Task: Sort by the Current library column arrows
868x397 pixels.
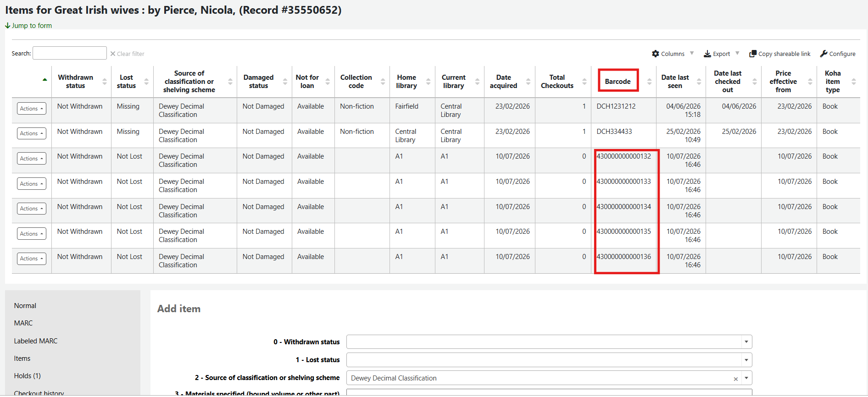Action: coord(477,82)
